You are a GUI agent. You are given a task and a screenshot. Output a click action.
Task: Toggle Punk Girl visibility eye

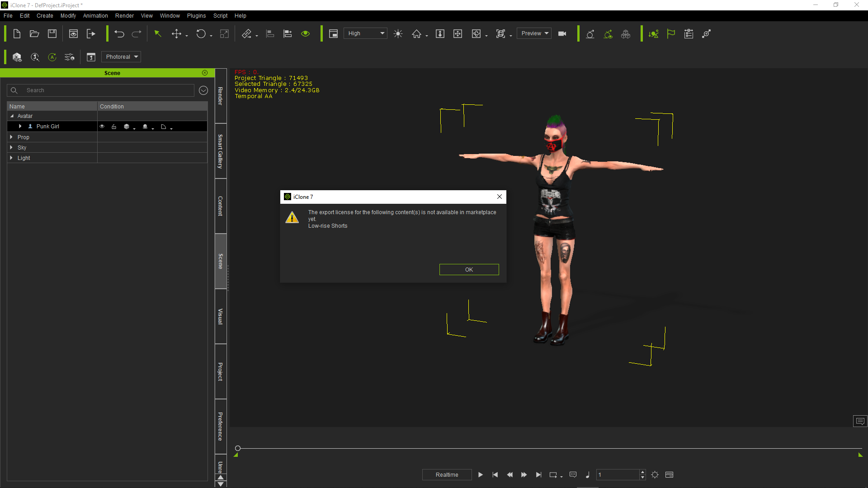102,127
